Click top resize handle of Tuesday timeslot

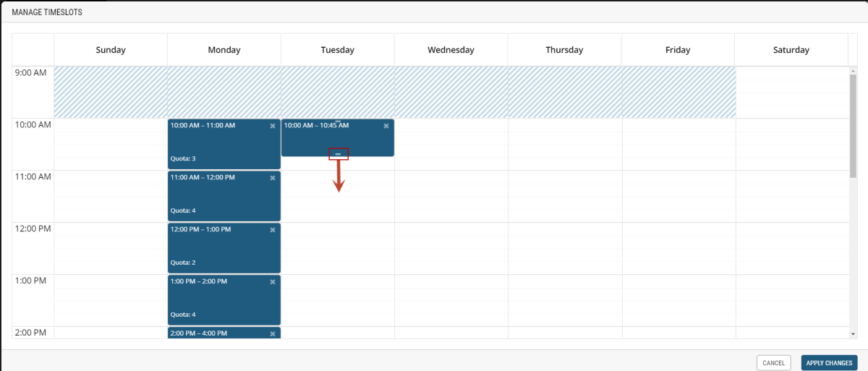338,121
